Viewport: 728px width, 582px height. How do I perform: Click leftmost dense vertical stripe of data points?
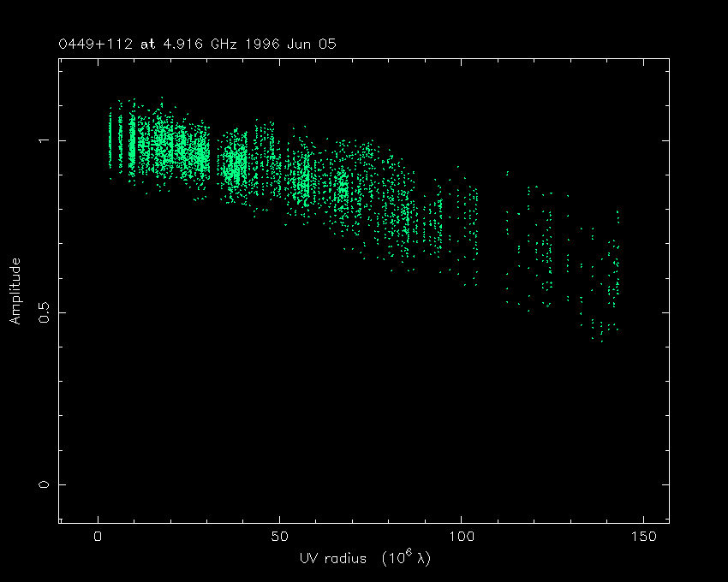[110, 141]
